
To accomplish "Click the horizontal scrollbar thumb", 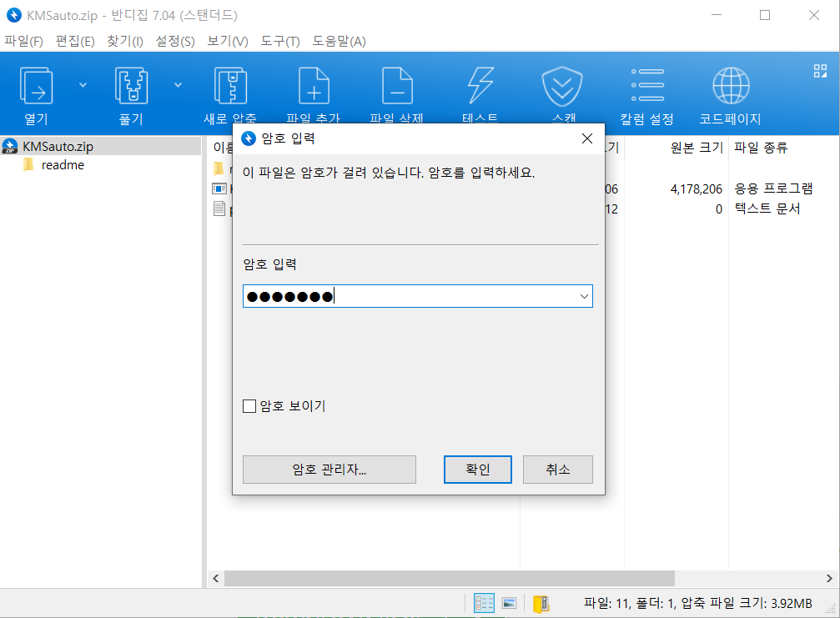I will (450, 578).
